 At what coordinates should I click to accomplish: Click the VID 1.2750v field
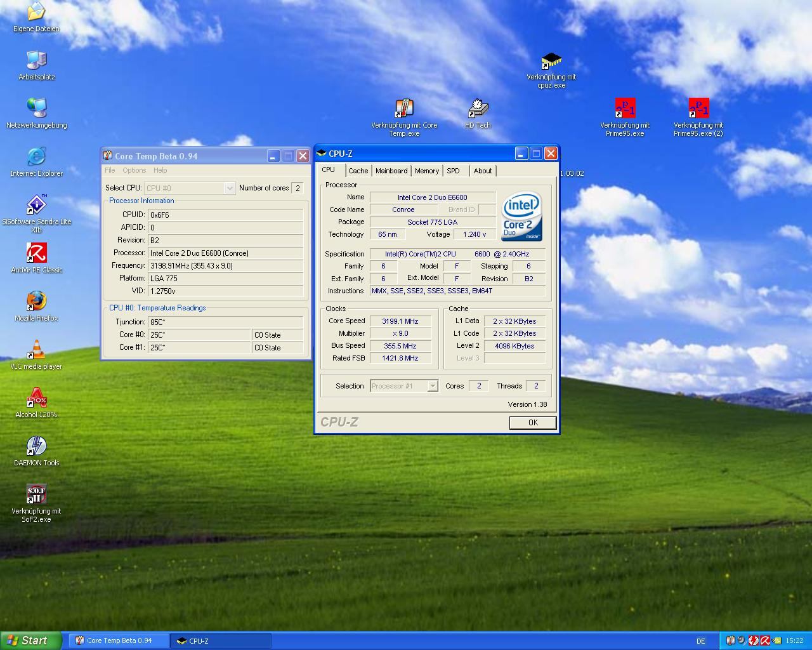(225, 291)
